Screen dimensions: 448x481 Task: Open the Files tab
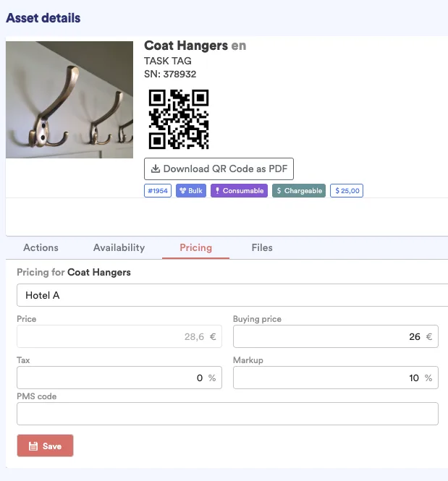point(262,248)
